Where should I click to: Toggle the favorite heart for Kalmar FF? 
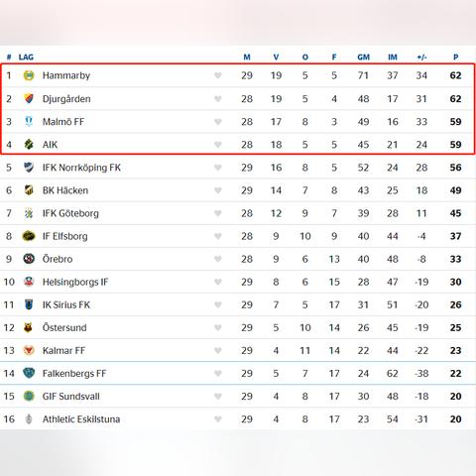point(218,350)
